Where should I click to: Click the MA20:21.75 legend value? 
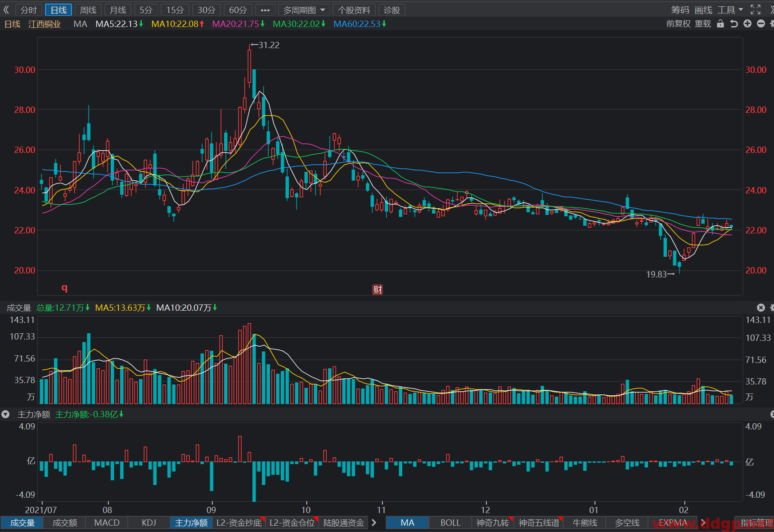click(238, 24)
